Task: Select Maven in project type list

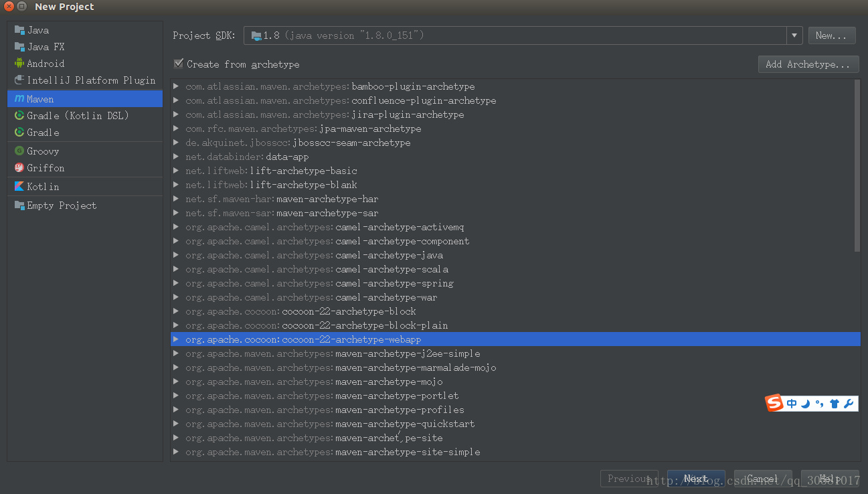Action: (85, 99)
